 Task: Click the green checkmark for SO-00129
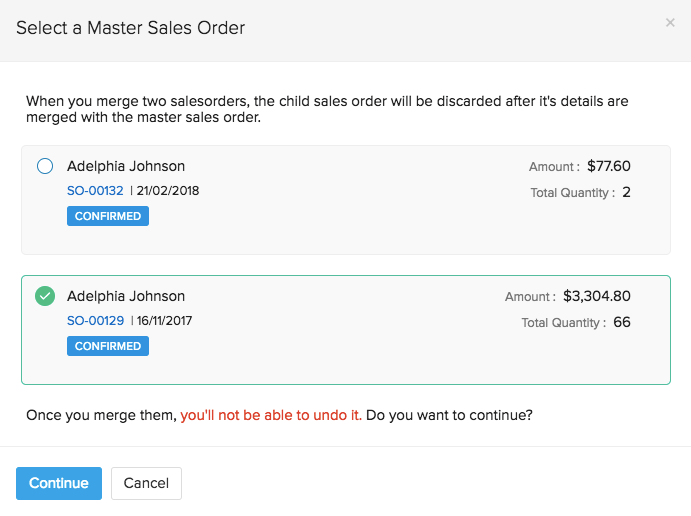(x=45, y=297)
